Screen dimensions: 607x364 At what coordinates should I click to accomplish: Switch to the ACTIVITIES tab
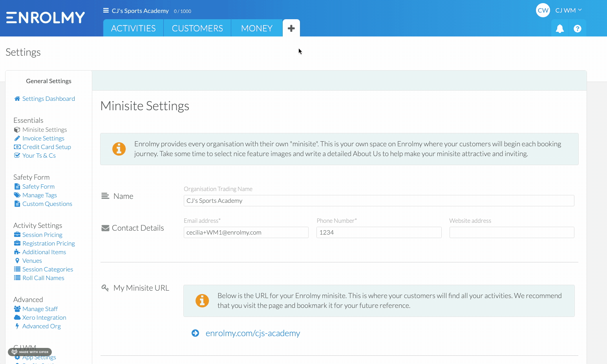133,28
